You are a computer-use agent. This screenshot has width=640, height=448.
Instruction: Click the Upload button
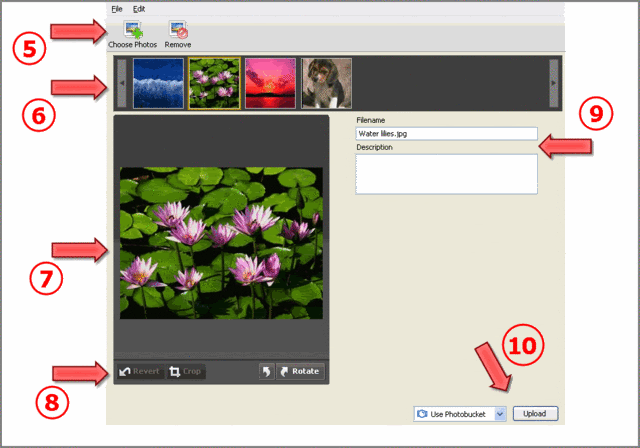536,414
